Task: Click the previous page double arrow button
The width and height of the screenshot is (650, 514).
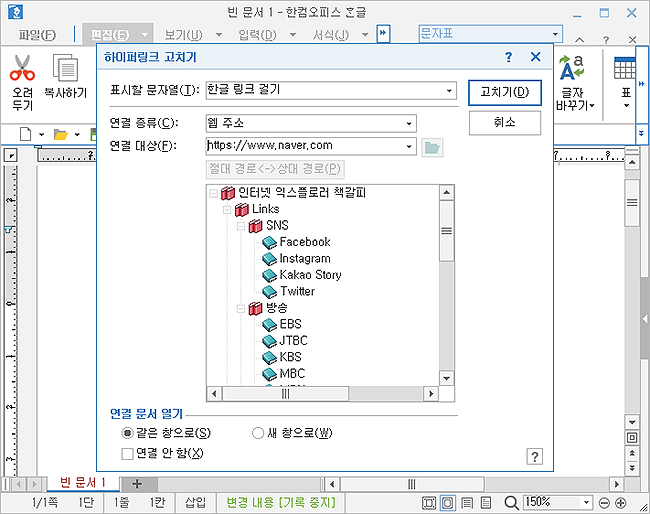Action: (632, 453)
